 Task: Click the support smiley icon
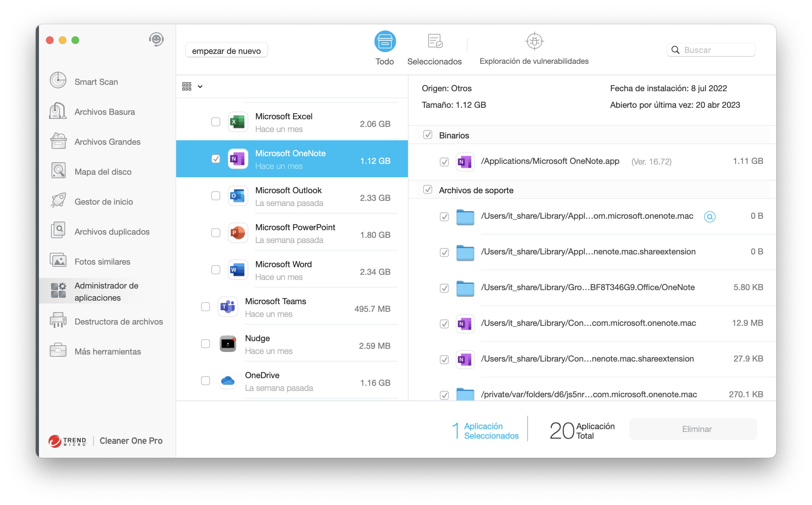pos(156,40)
